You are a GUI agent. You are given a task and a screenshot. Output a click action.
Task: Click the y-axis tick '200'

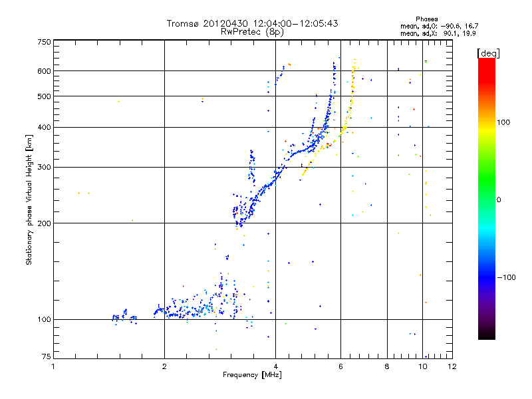pyautogui.click(x=45, y=223)
